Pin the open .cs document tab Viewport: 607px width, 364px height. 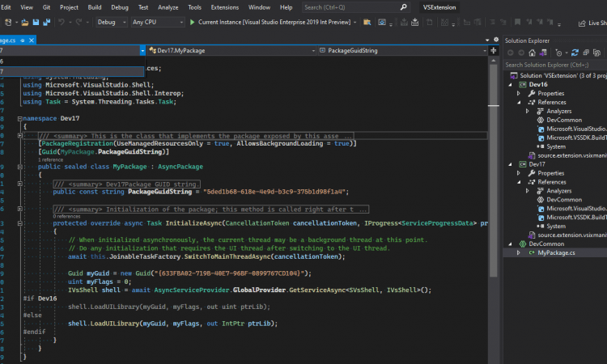click(23, 40)
